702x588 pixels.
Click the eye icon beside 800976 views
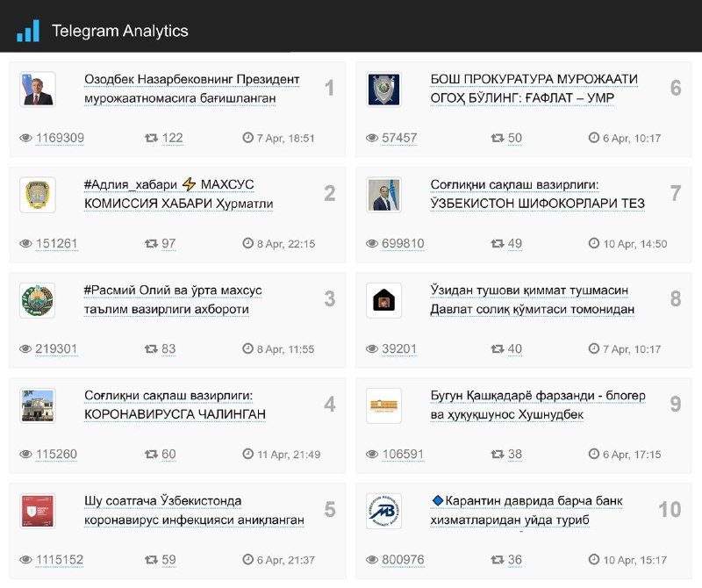click(372, 559)
